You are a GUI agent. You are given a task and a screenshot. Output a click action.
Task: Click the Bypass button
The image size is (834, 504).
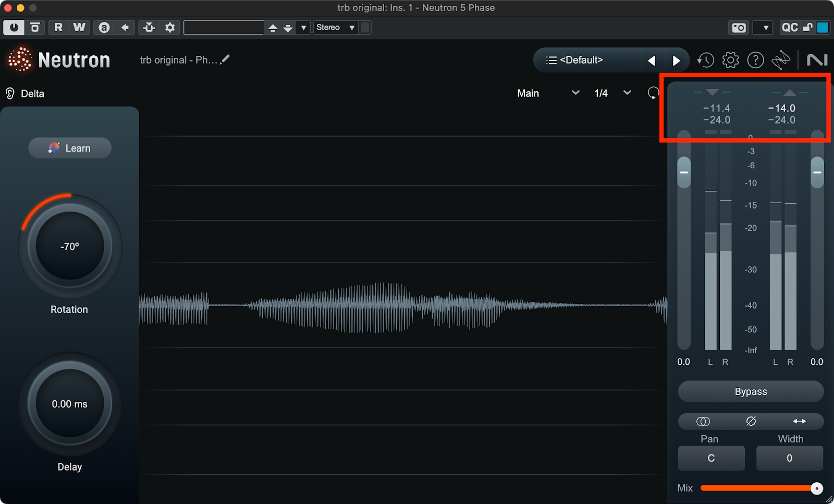point(751,391)
